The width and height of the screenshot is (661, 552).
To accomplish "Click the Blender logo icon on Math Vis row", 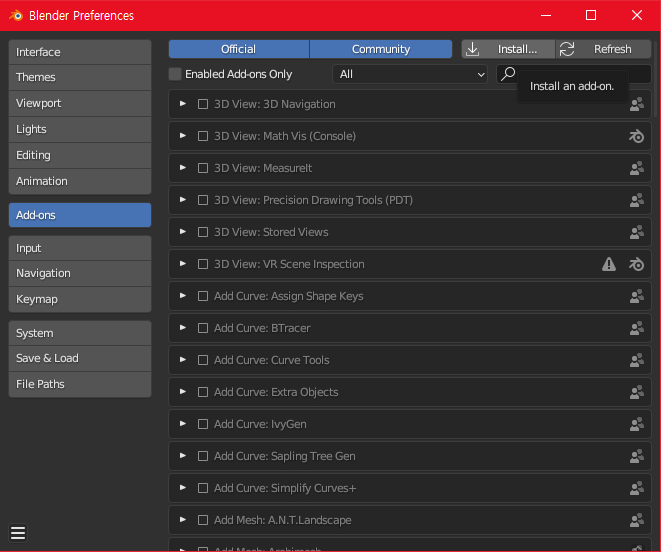I will (637, 136).
